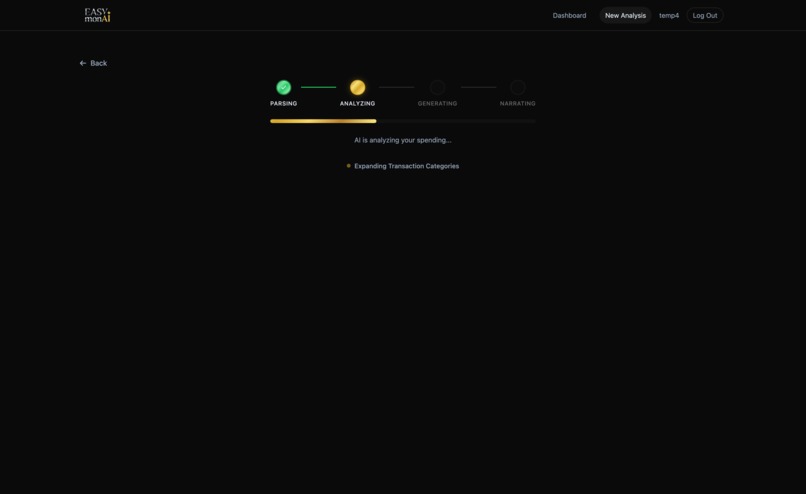This screenshot has height=494, width=806.
Task: Click 'AI is analyzing your spending...' text
Action: tap(402, 140)
